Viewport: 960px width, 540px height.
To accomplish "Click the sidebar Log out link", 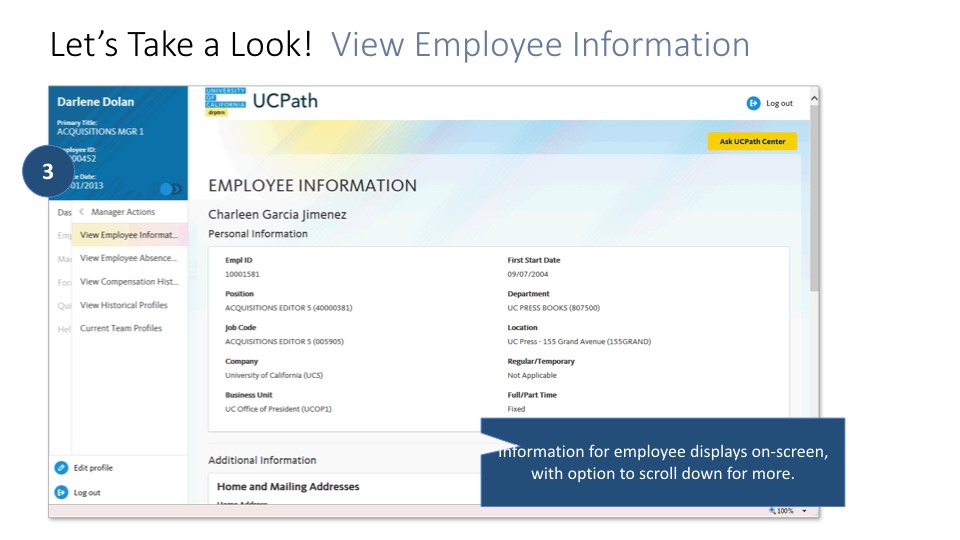I will tap(87, 492).
